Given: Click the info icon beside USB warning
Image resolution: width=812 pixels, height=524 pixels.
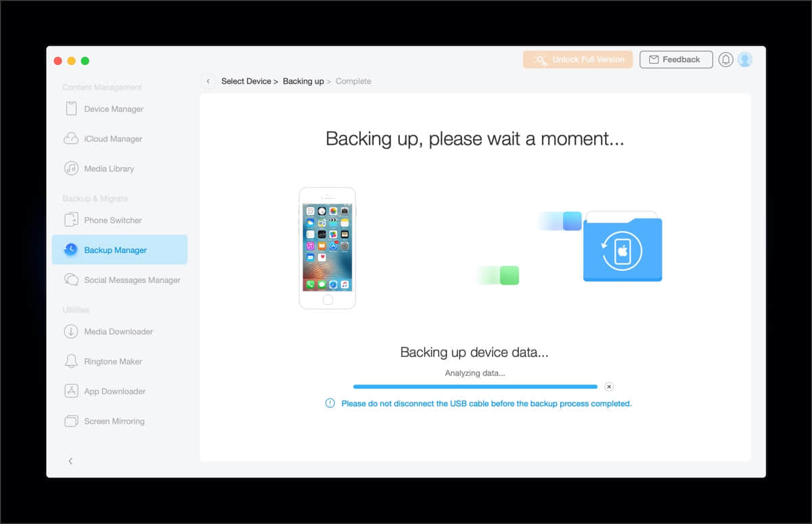Looking at the screenshot, I should point(330,403).
